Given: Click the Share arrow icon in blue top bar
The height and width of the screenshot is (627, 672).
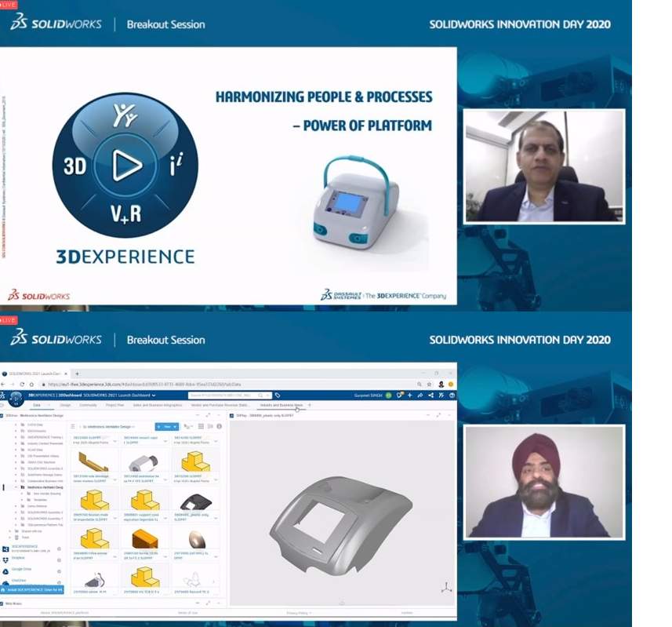Looking at the screenshot, I should coord(420,396).
